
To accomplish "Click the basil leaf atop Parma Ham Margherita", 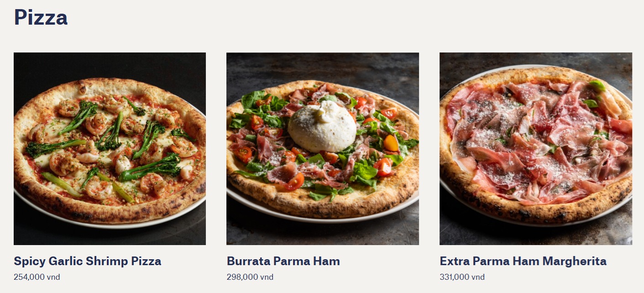I will 597,85.
